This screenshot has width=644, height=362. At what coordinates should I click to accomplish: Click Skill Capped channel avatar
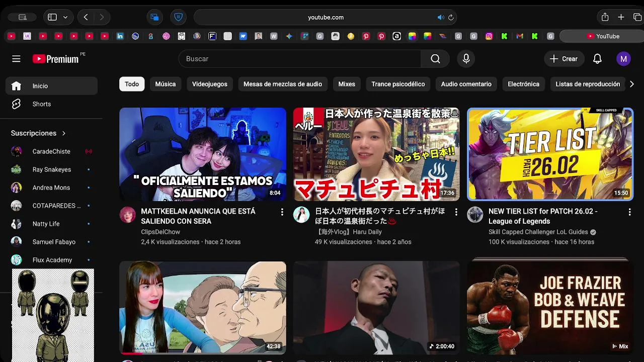pos(475,215)
